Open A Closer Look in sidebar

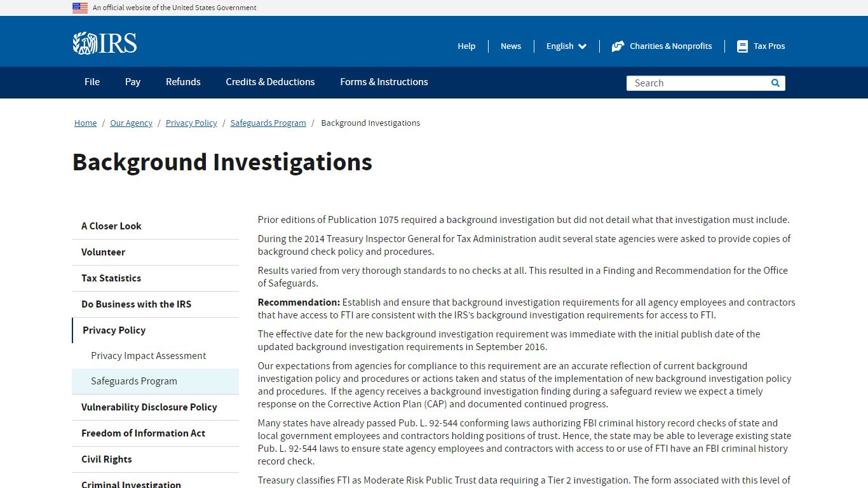tap(155, 226)
